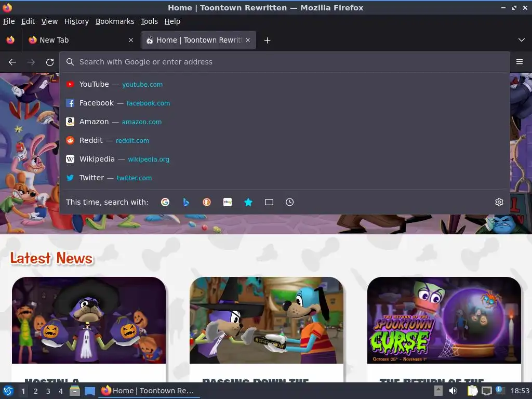Open the Bookmarks menu
532x399 pixels.
click(x=115, y=21)
